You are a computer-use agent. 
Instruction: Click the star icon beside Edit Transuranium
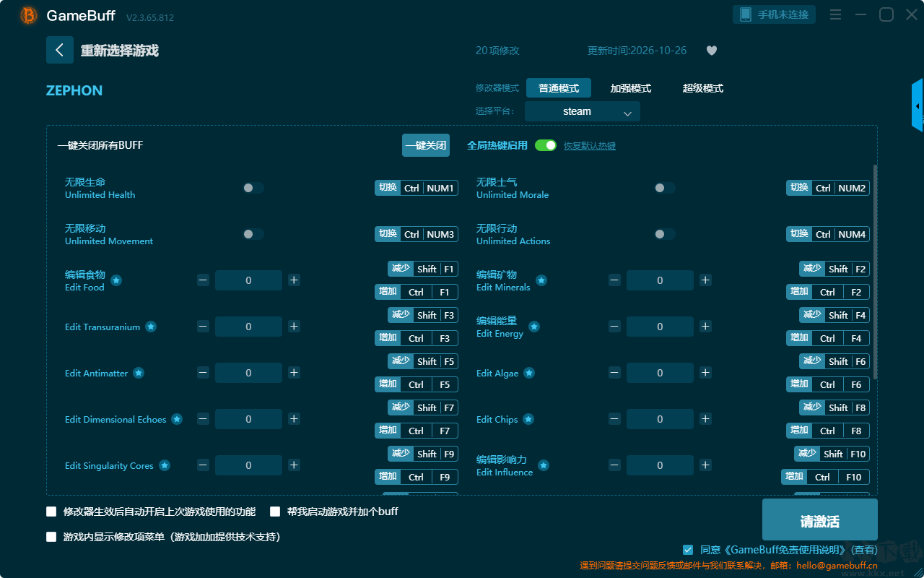151,327
